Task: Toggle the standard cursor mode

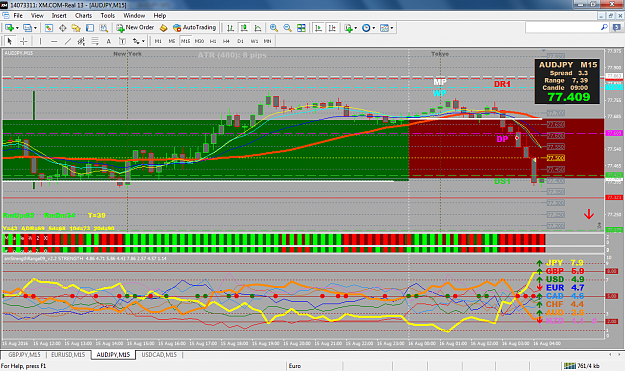Action: point(10,41)
